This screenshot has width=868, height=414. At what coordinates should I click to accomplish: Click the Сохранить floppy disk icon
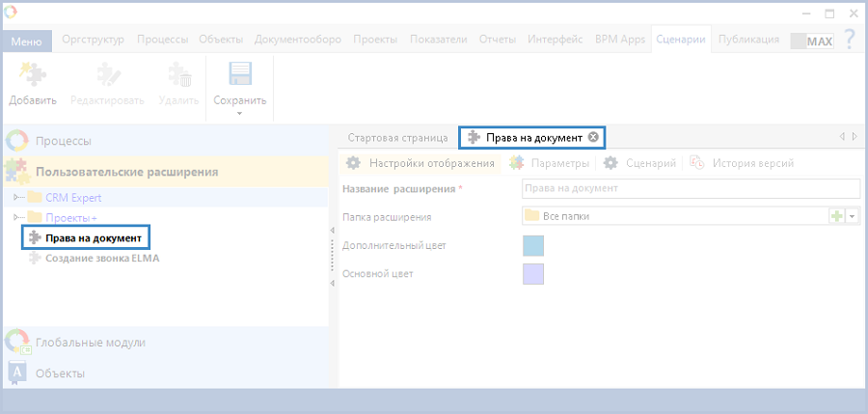(239, 76)
